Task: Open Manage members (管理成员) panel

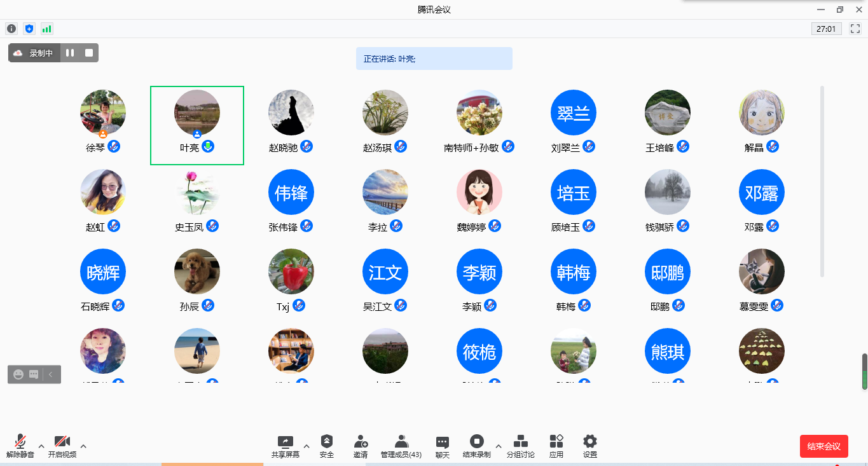Action: [x=401, y=446]
